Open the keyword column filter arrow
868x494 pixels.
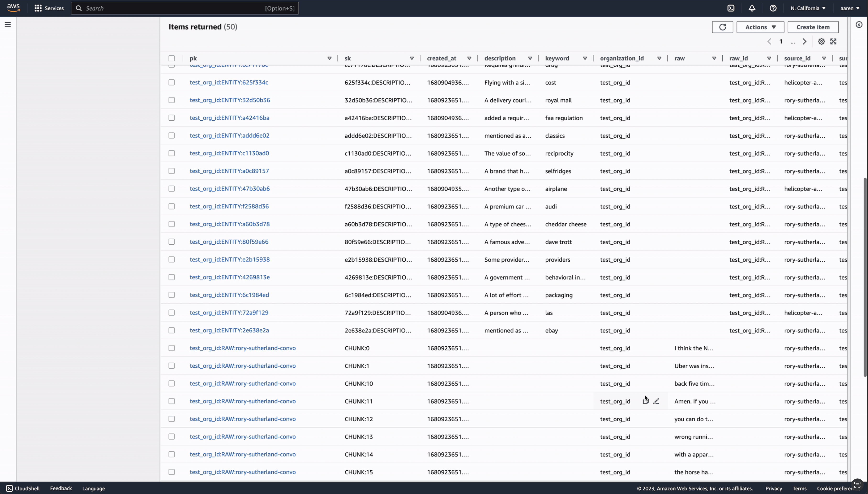(x=585, y=58)
